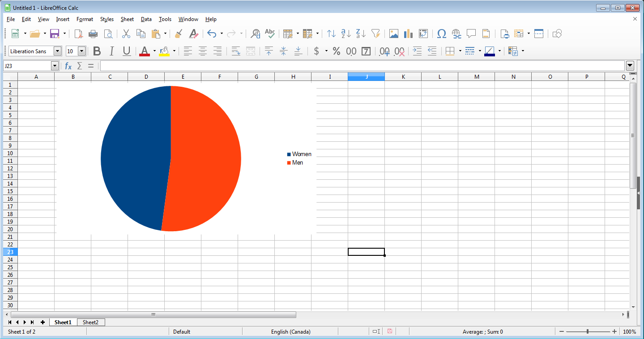Click the Export as PDF icon
Image resolution: width=644 pixels, height=339 pixels.
click(78, 34)
